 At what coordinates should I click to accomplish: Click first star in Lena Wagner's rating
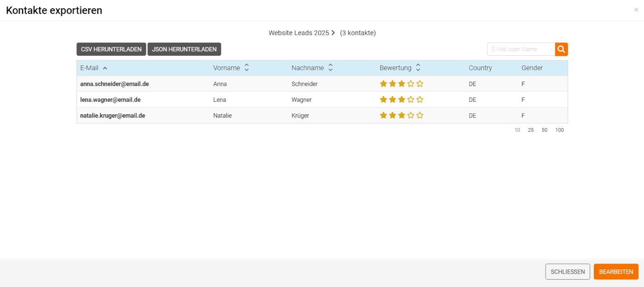[x=383, y=100]
